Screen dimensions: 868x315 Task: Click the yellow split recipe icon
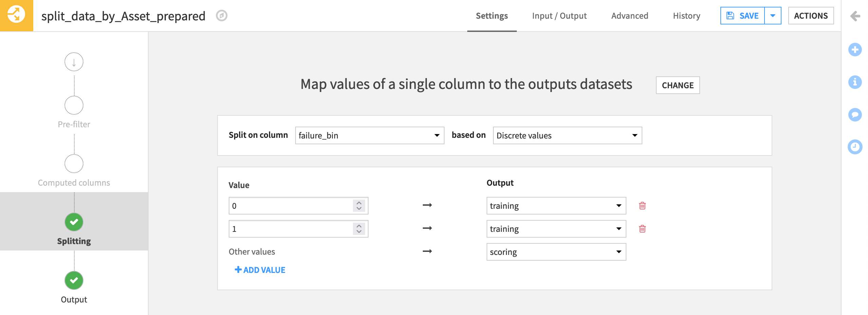point(16,16)
